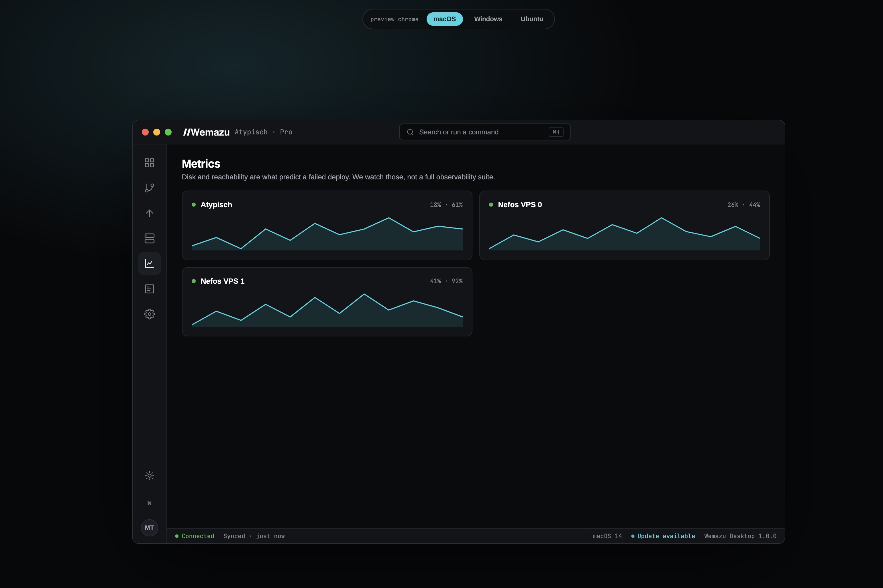Screen dimensions: 883x588
Task: Click the 26% · 44% usage values
Action: point(743,205)
